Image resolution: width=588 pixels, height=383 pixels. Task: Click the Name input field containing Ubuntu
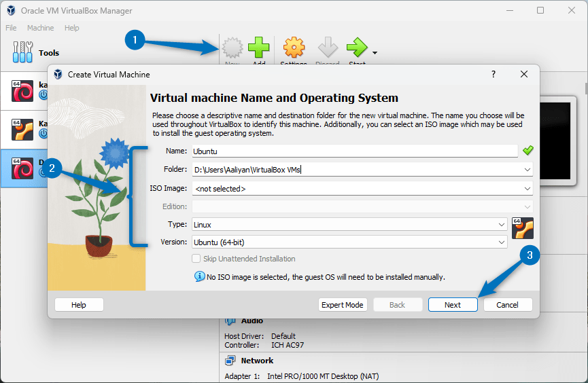click(x=355, y=151)
